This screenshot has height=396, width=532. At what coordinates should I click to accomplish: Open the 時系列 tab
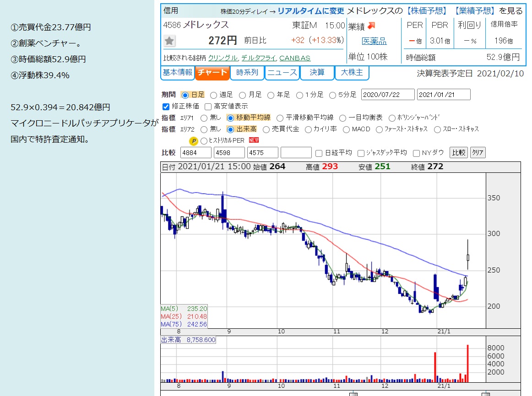247,73
